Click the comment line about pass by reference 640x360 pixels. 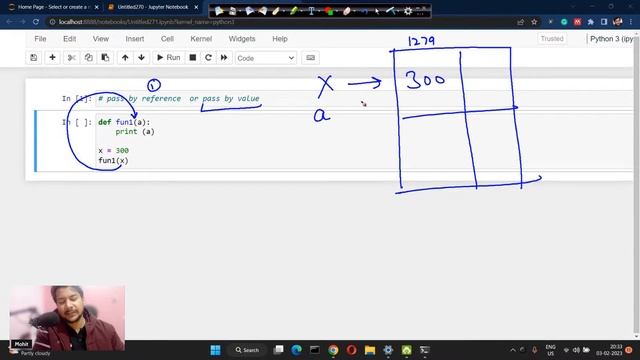(179, 98)
